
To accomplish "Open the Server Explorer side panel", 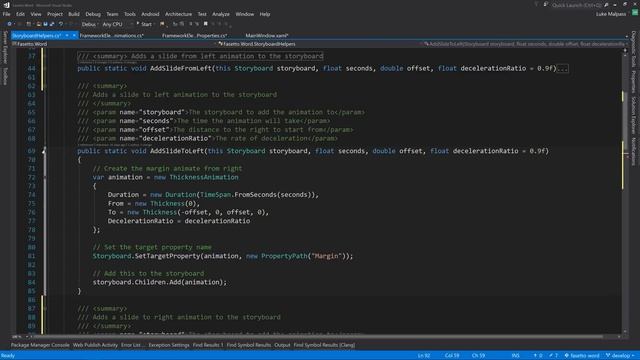I will [5, 47].
